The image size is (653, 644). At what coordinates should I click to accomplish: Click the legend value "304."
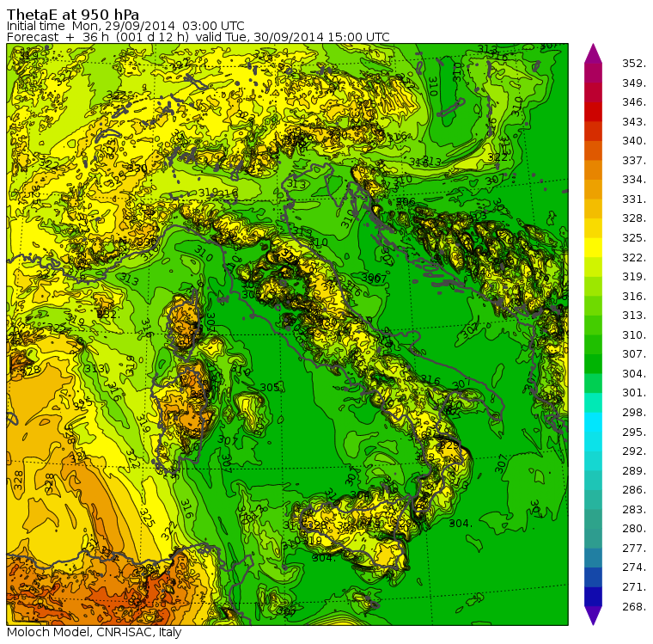634,374
